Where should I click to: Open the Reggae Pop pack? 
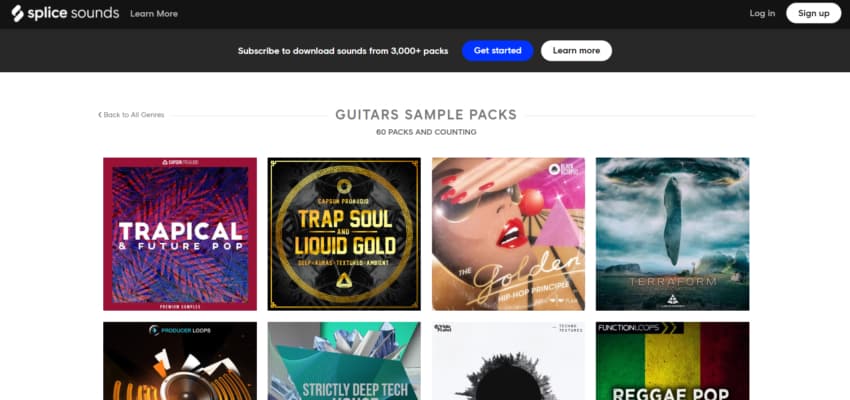pos(672,361)
